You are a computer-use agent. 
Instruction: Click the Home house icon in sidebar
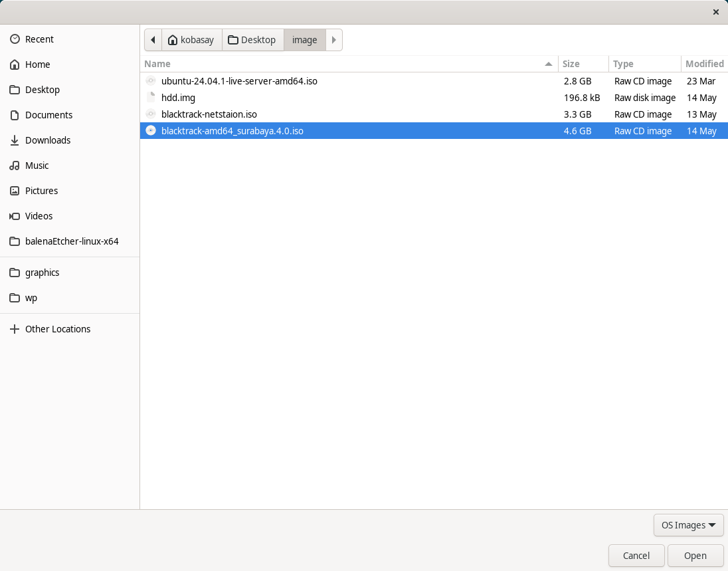click(x=15, y=64)
